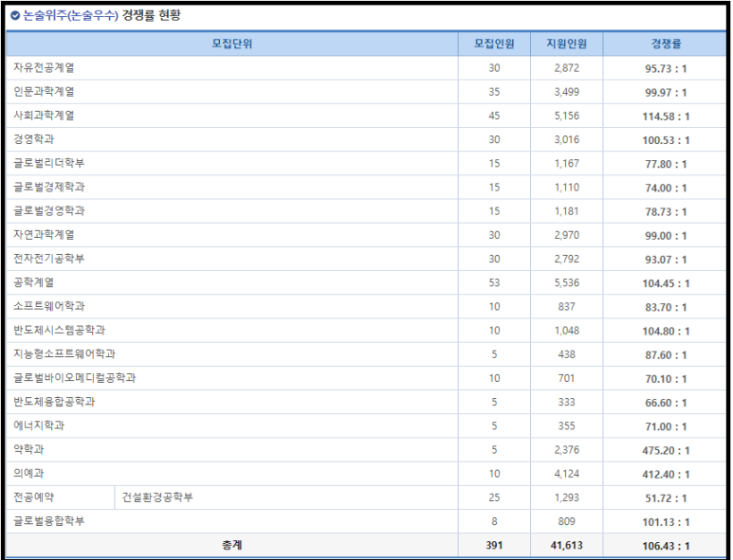Viewport: 733px width, 560px height.
Task: Select the 약학과 row name
Action: click(x=28, y=449)
